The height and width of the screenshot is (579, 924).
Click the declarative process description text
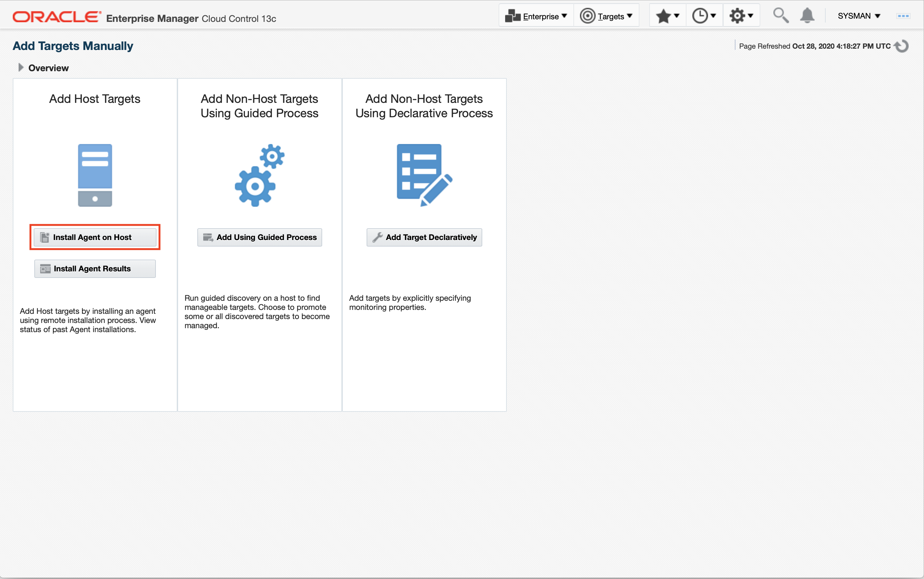tap(410, 302)
